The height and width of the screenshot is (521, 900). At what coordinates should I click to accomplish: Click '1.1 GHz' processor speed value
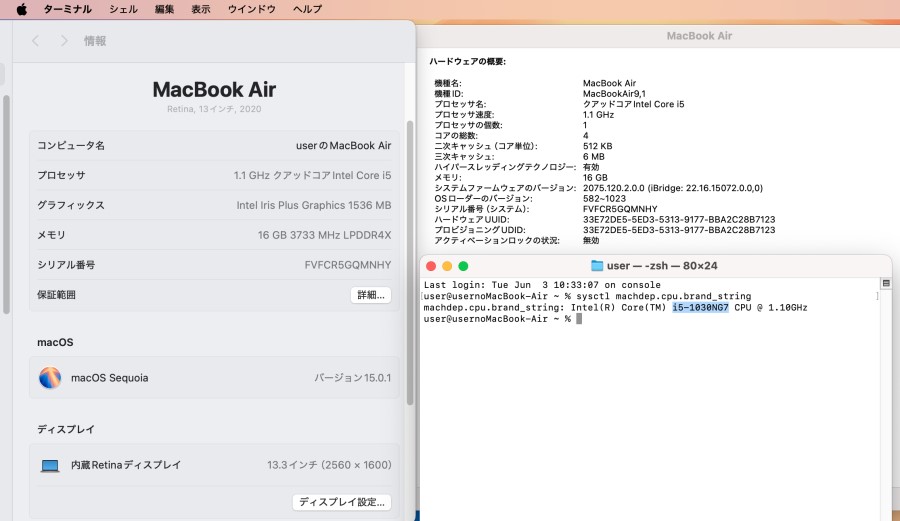pos(598,115)
